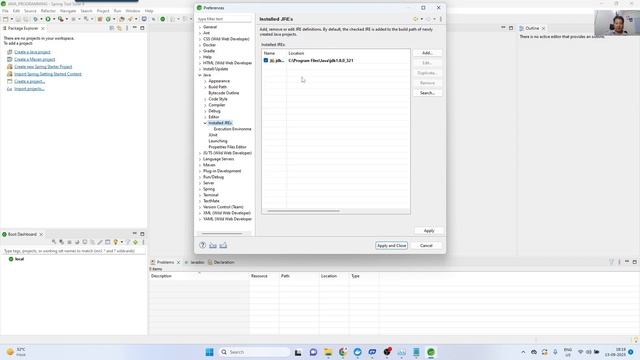Select the Launching tree item
The image size is (640, 360).
click(218, 141)
